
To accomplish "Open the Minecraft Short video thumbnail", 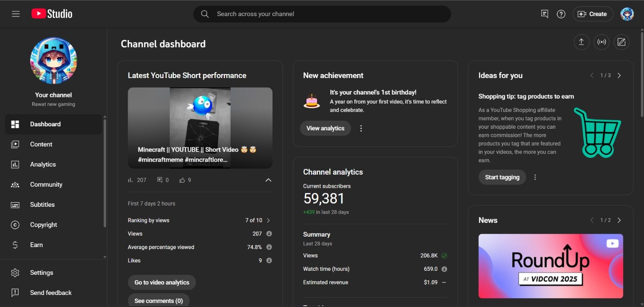I will [x=200, y=128].
